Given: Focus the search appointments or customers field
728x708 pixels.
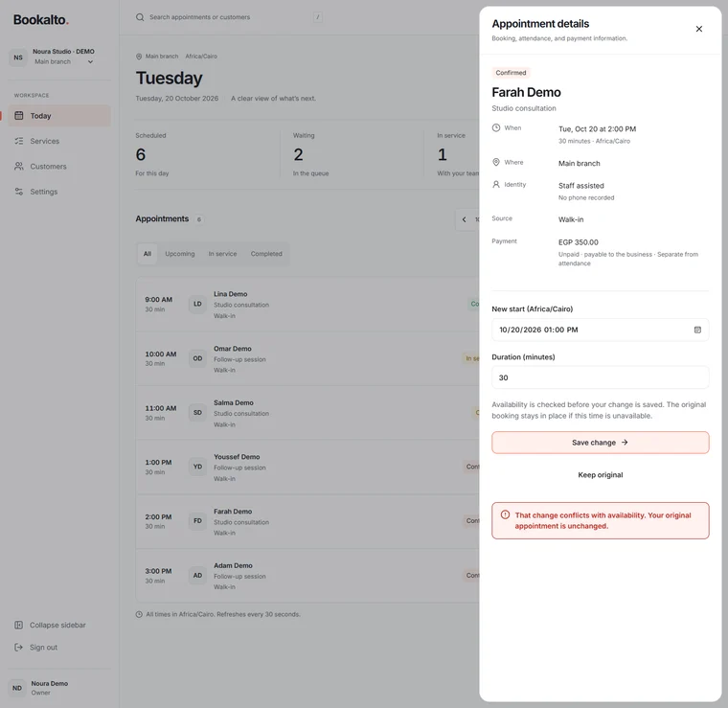Looking at the screenshot, I should click(x=229, y=17).
